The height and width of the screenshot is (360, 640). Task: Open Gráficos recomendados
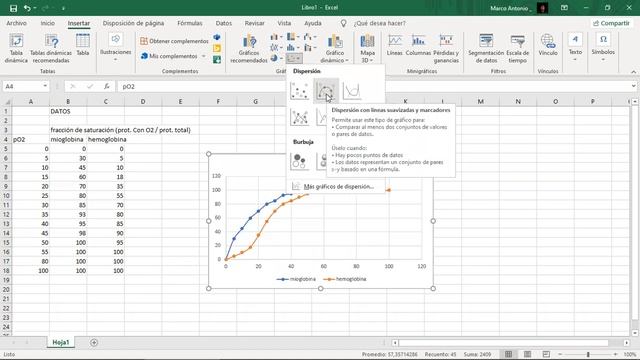249,49
